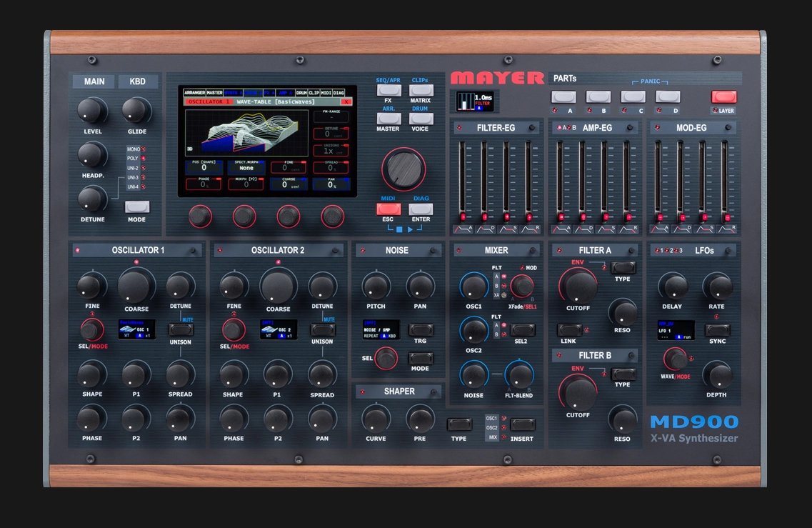Select the Filter-EG attack envelope icon
This screenshot has height=528, width=812.
[x=463, y=229]
